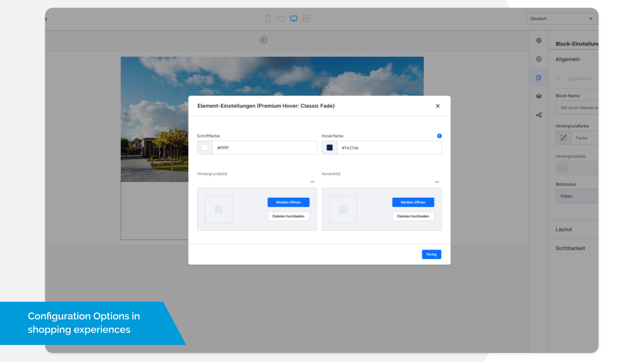
Task: Open the Schriftfarbe white color swatch
Action: (x=205, y=147)
